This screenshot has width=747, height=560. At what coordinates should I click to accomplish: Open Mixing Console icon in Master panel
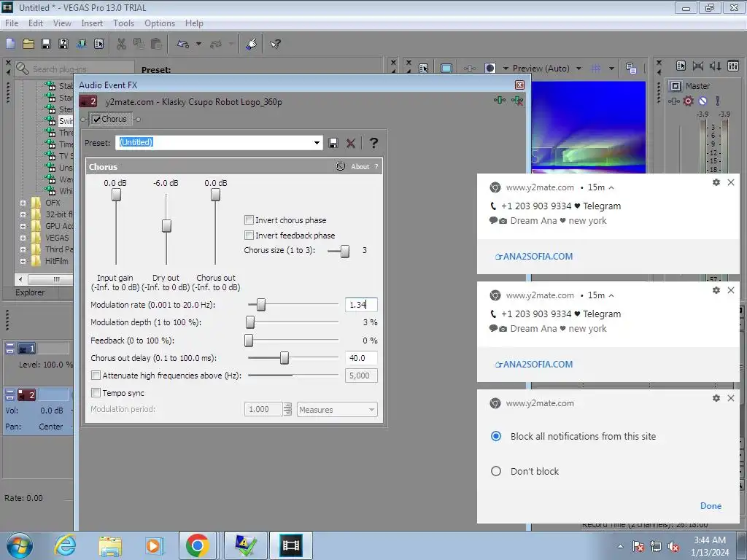pos(733,66)
